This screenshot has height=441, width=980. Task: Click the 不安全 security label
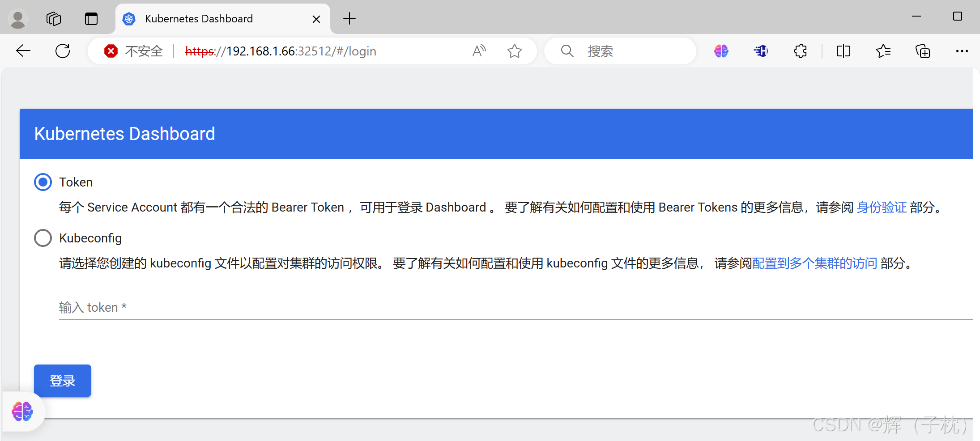click(x=144, y=51)
